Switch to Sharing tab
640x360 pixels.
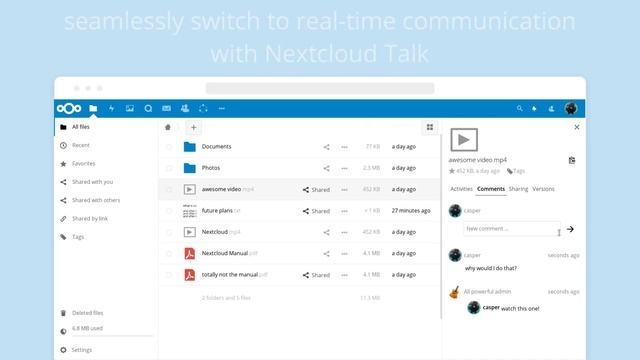518,189
